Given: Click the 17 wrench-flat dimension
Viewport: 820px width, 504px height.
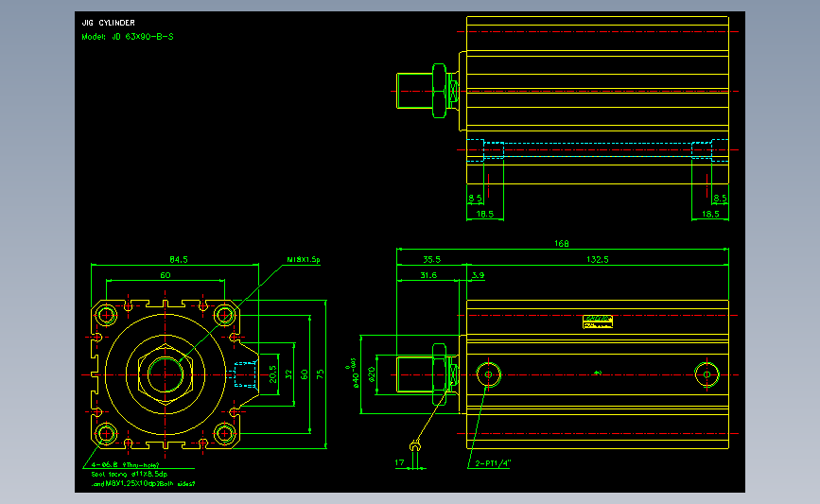Looking at the screenshot, I should [x=399, y=462].
